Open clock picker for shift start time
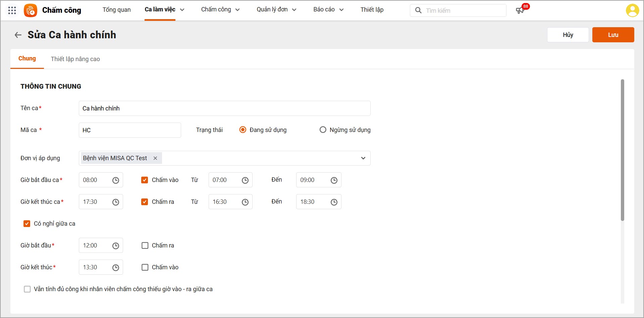The width and height of the screenshot is (644, 318). point(116,180)
